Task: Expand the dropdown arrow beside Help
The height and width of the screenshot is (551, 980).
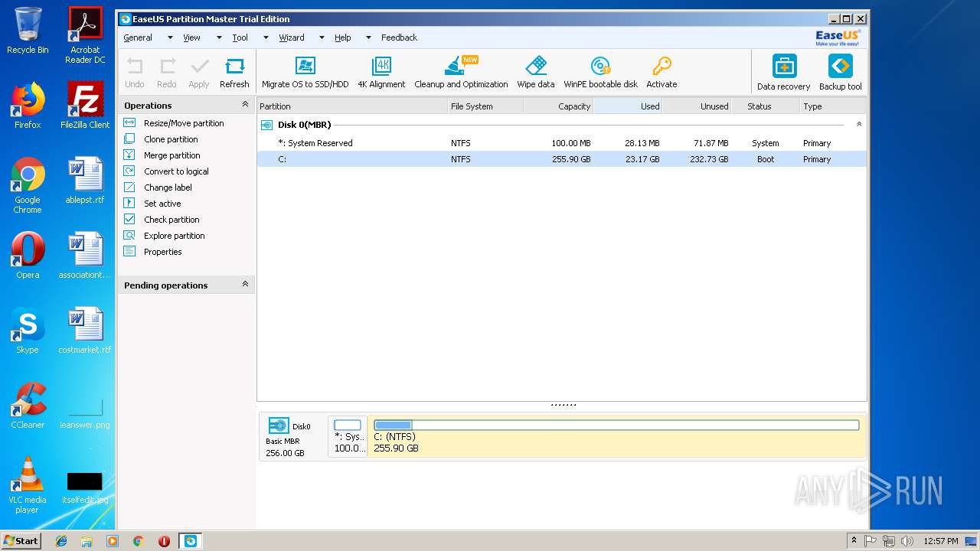Action: (368, 37)
